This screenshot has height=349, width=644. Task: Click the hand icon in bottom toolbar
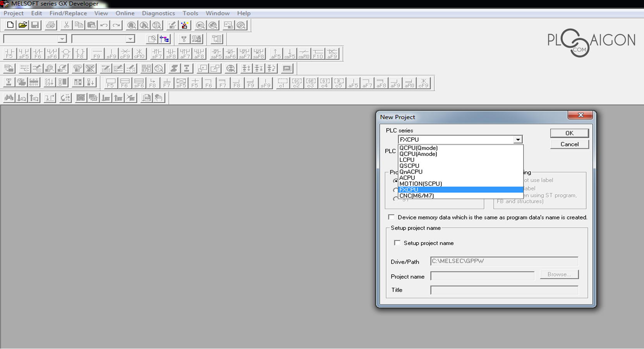click(159, 98)
